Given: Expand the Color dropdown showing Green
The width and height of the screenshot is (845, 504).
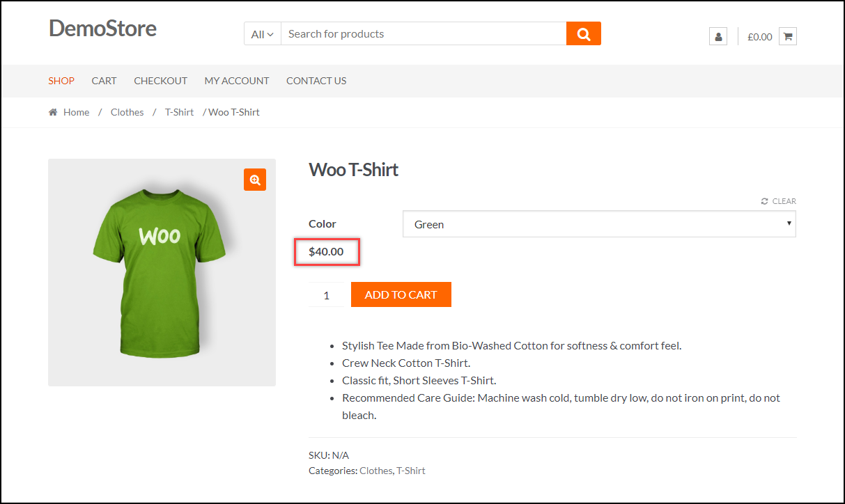Looking at the screenshot, I should (x=599, y=224).
